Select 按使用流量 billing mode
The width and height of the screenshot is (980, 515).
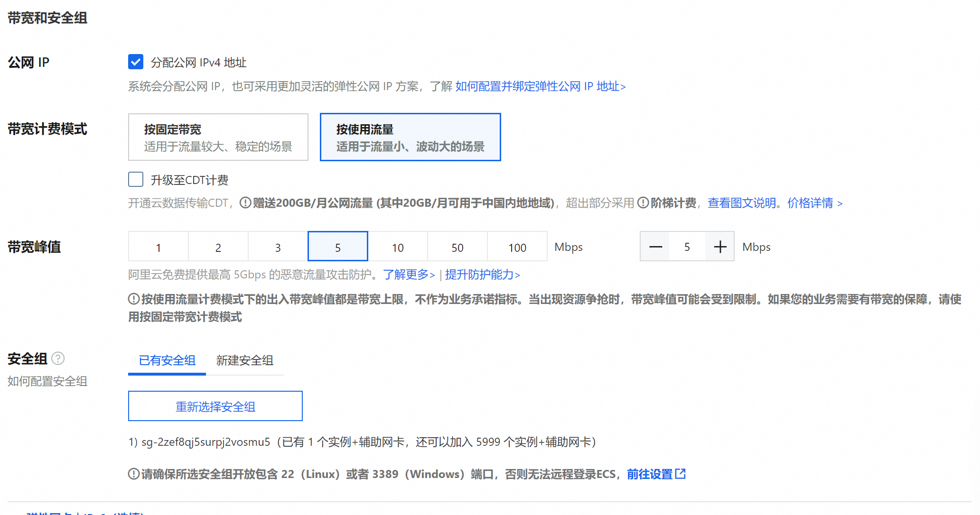coord(410,137)
